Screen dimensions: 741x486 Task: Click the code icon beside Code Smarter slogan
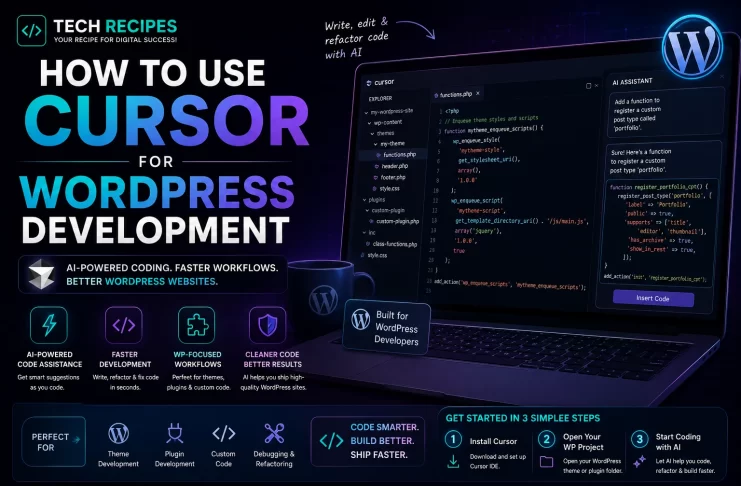332,441
